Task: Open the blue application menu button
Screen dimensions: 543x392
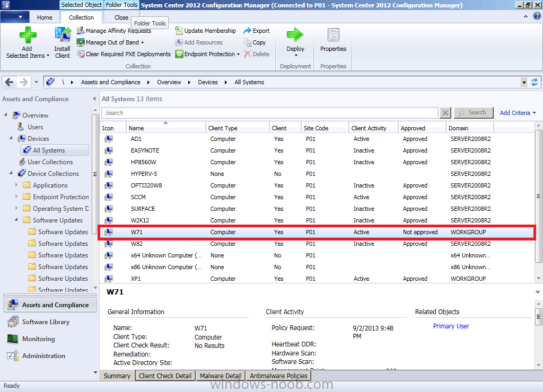Action: (x=14, y=16)
